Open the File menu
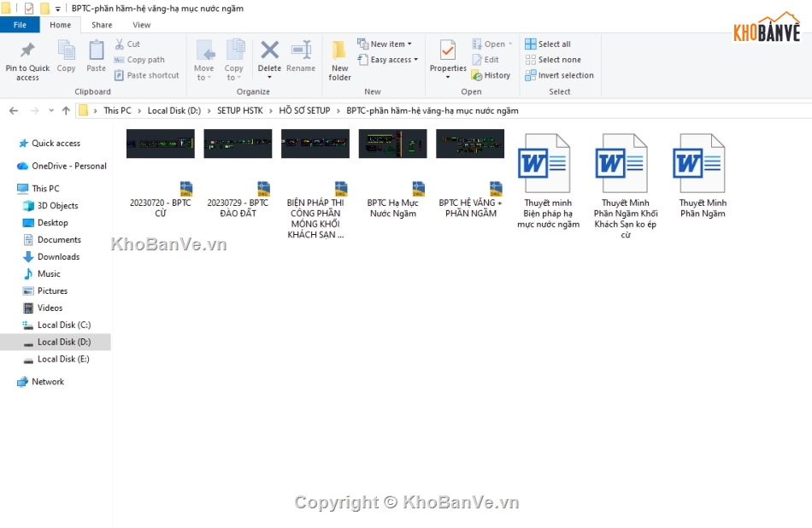The width and height of the screenshot is (812, 528). pyautogui.click(x=20, y=25)
